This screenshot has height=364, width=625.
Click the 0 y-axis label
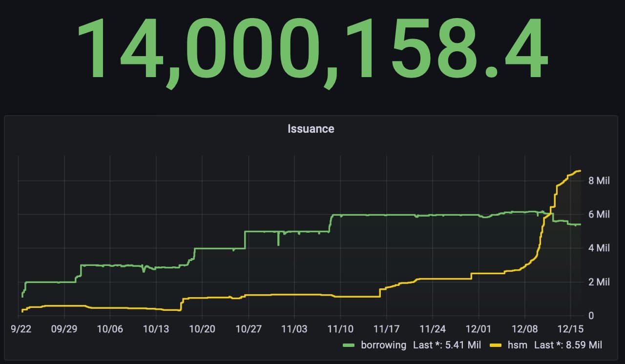click(591, 316)
